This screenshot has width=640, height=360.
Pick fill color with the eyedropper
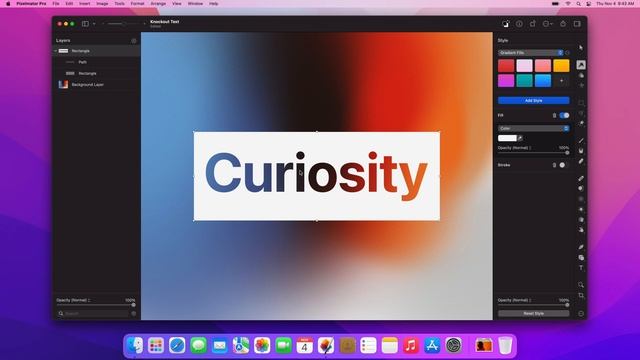click(x=520, y=138)
